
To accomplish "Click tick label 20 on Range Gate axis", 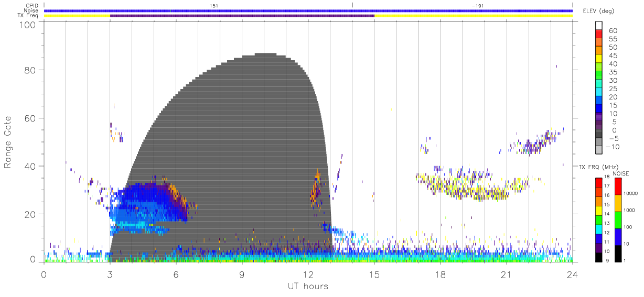I will [x=30, y=214].
